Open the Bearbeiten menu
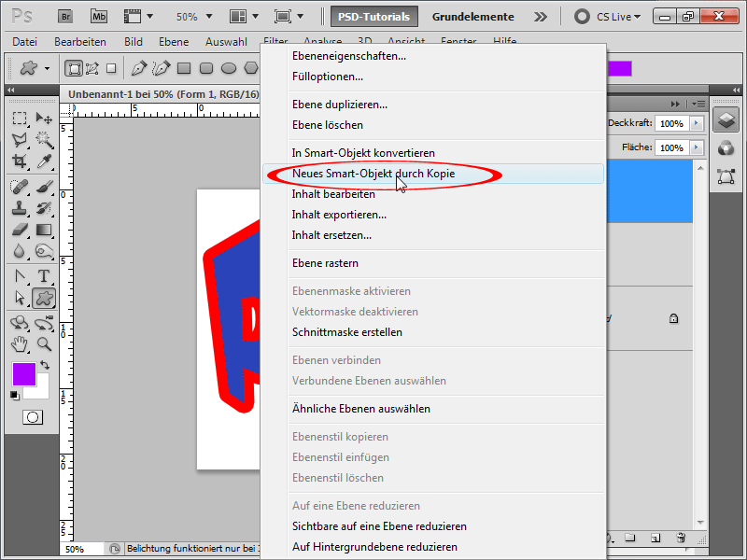The width and height of the screenshot is (747, 560). click(80, 42)
